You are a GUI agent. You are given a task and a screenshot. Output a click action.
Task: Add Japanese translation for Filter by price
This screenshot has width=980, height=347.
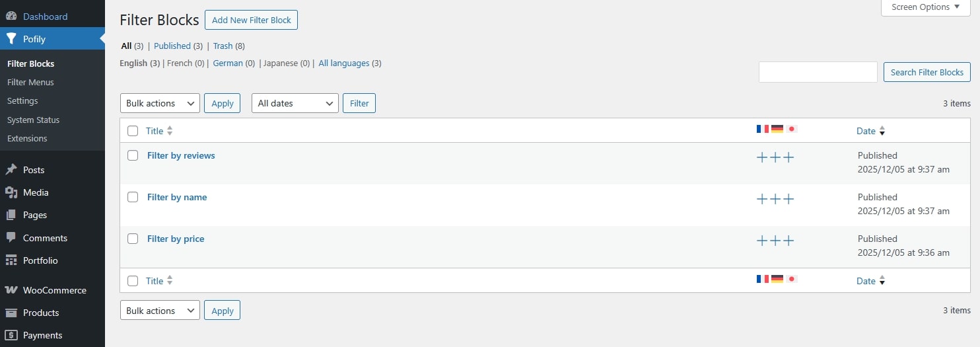click(788, 241)
